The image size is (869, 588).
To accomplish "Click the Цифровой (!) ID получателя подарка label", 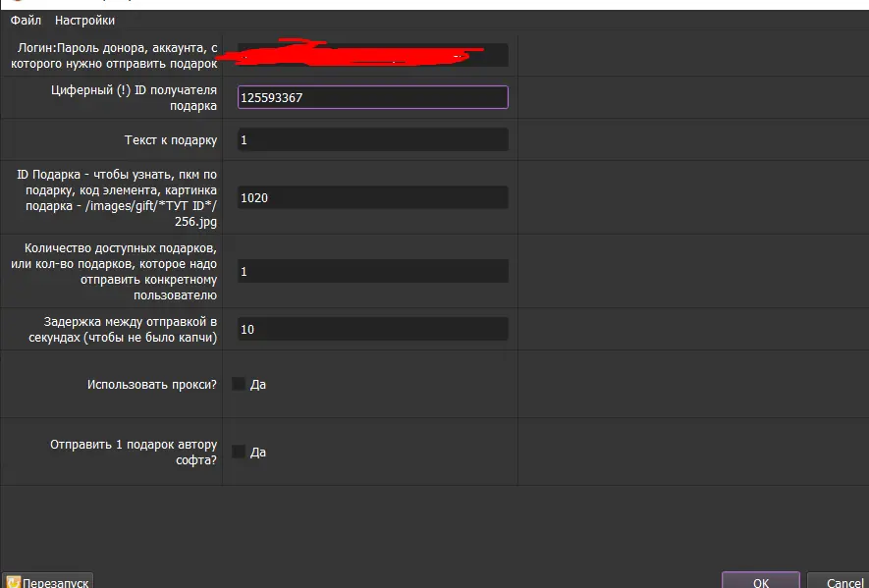I will [134, 98].
